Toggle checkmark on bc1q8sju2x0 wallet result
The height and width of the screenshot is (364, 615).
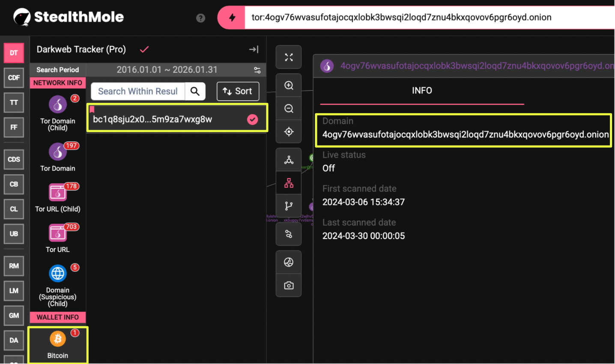[253, 119]
